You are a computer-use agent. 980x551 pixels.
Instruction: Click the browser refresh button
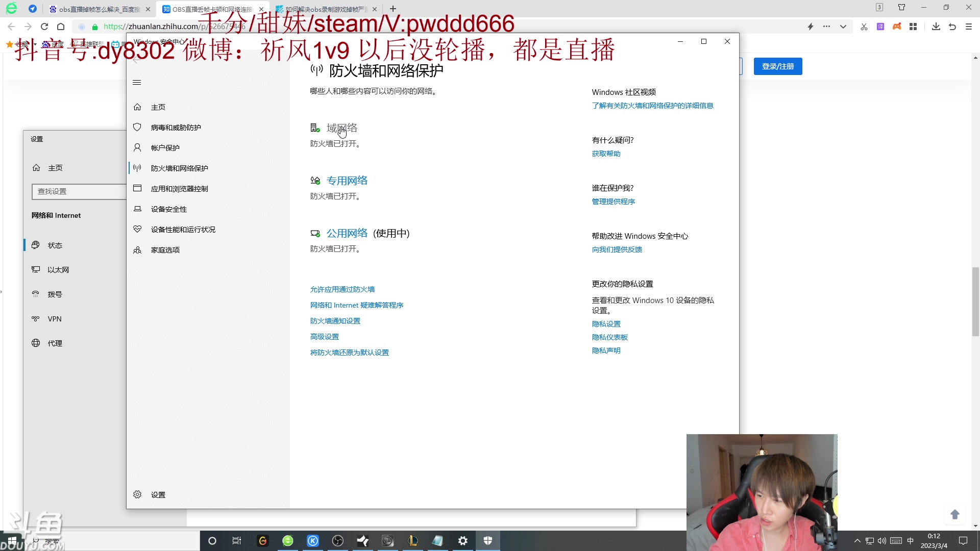(x=44, y=27)
